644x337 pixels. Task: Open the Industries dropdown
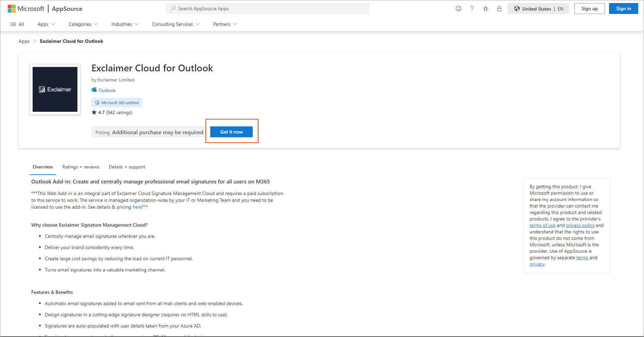(124, 24)
